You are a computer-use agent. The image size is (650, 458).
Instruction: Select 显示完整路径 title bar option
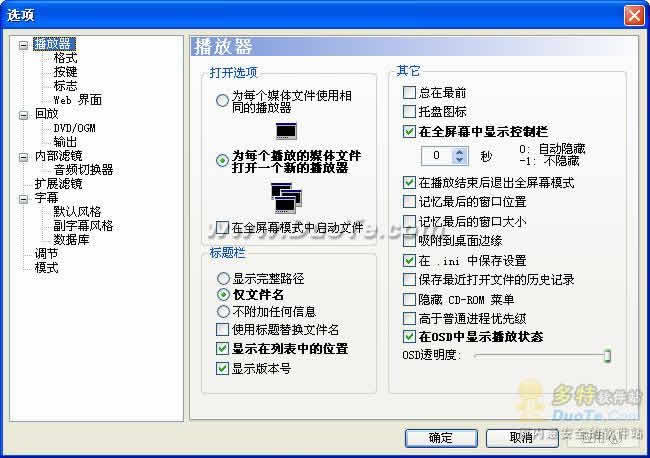(223, 278)
